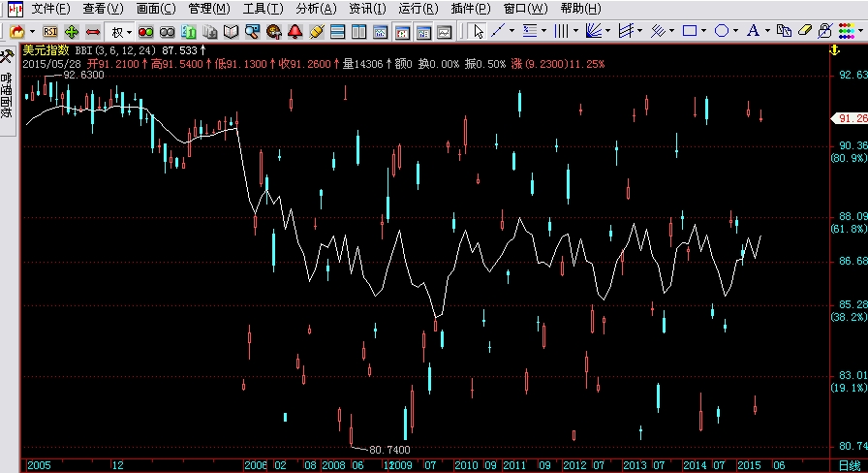Open the book icon in the toolbar
Image resolution: width=868 pixels, height=473 pixels.
click(231, 31)
